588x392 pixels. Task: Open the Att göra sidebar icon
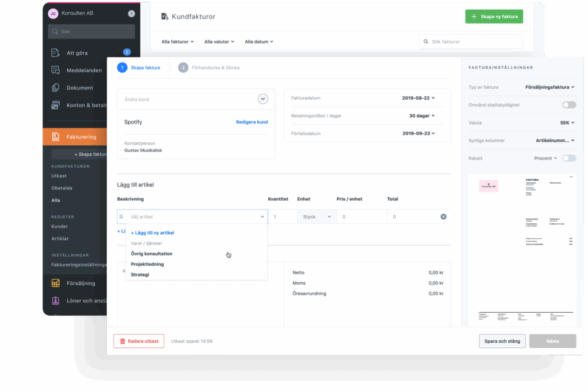coord(56,53)
